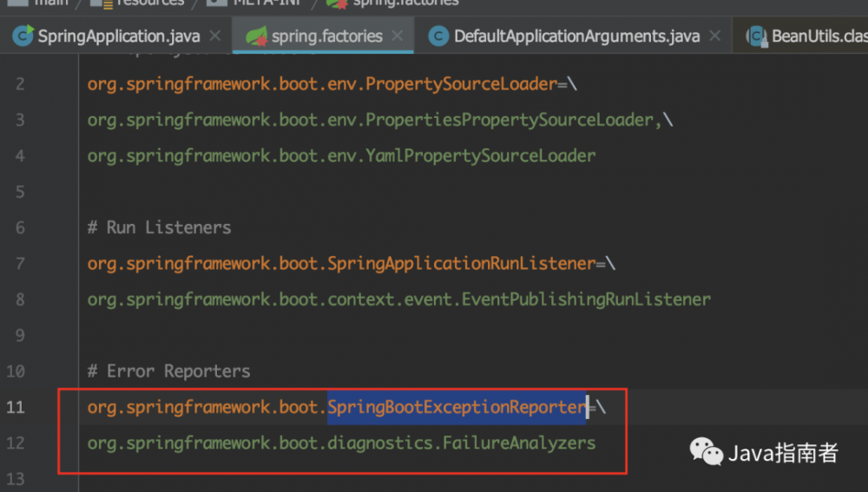Screen dimensions: 868x492
Task: Click diagnostics.FailureAnalyzers value on line 12
Action: point(462,443)
